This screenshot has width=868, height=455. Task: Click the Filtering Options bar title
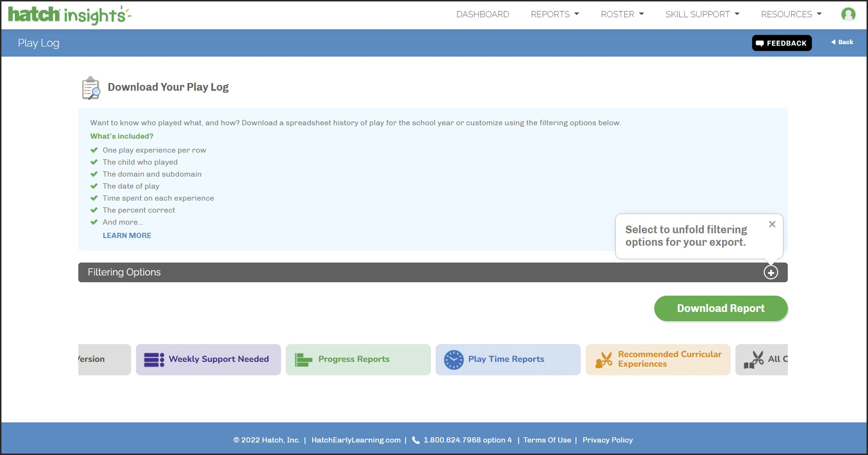click(124, 272)
